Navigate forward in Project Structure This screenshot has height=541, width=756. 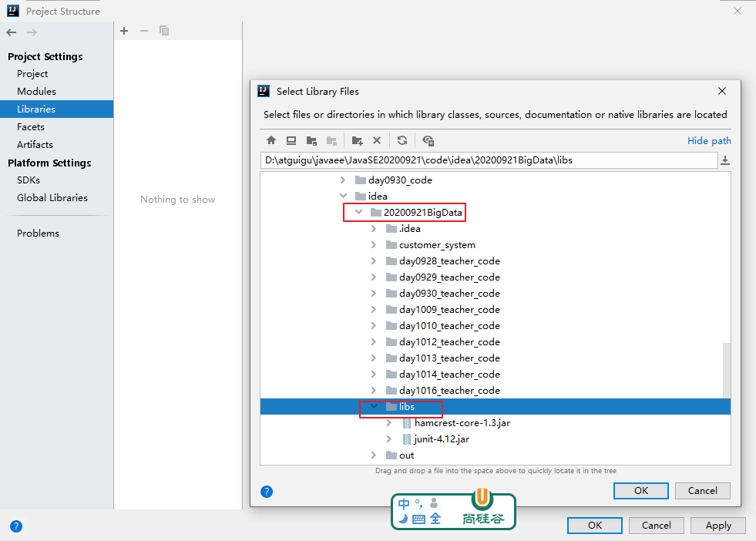32,32
